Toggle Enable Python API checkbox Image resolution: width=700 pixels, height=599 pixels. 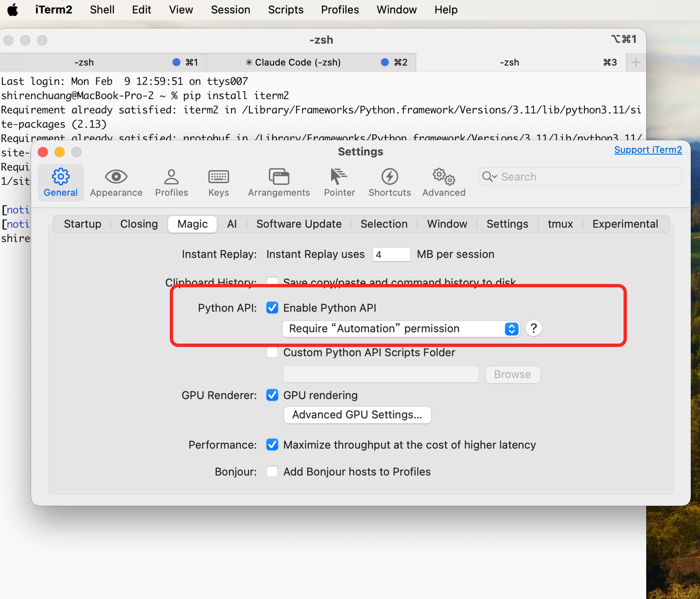pos(272,308)
